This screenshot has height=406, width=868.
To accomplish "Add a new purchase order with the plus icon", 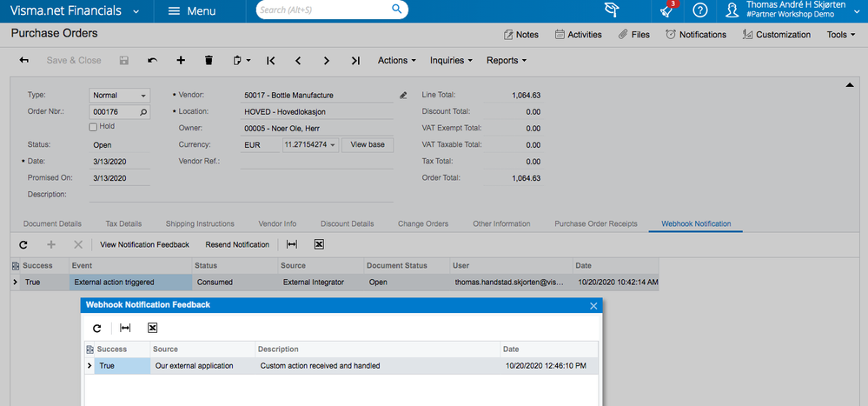I will tap(181, 60).
